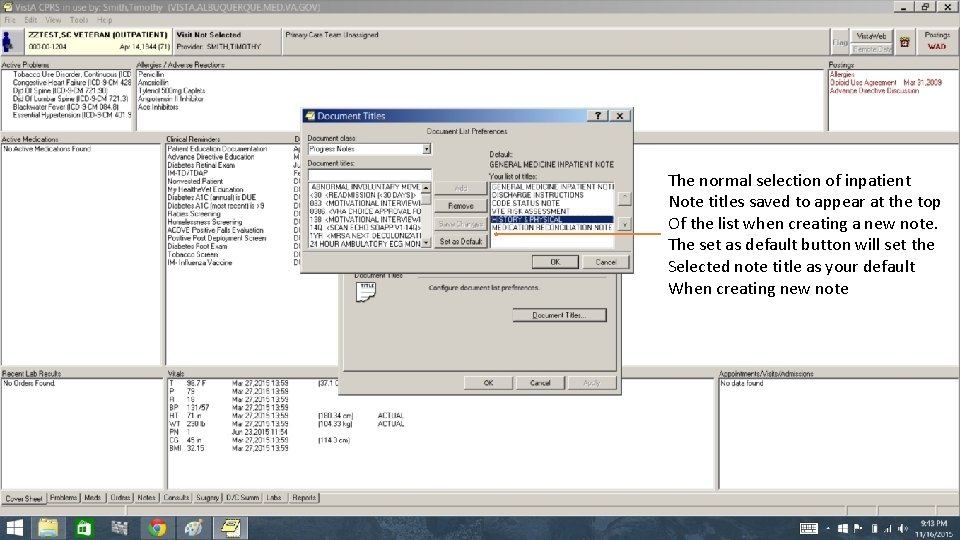Cancel the Document Titles dialog
Image resolution: width=960 pixels, height=540 pixels.
[x=606, y=262]
